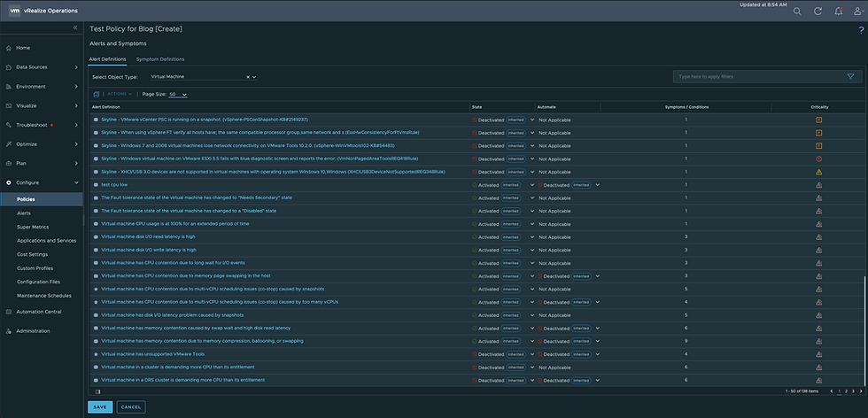
Task: Go to next page arrow
Action: 860,391
